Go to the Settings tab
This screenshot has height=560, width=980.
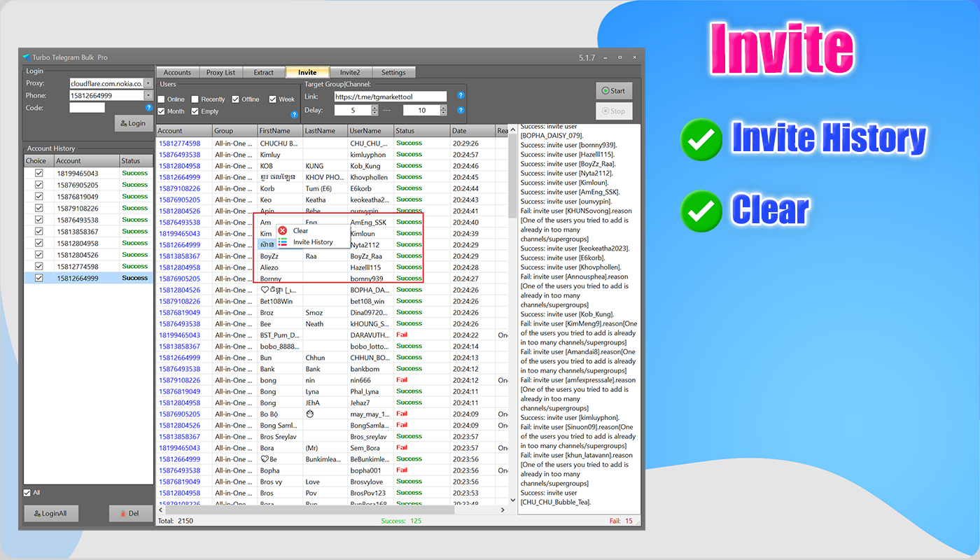coord(393,72)
